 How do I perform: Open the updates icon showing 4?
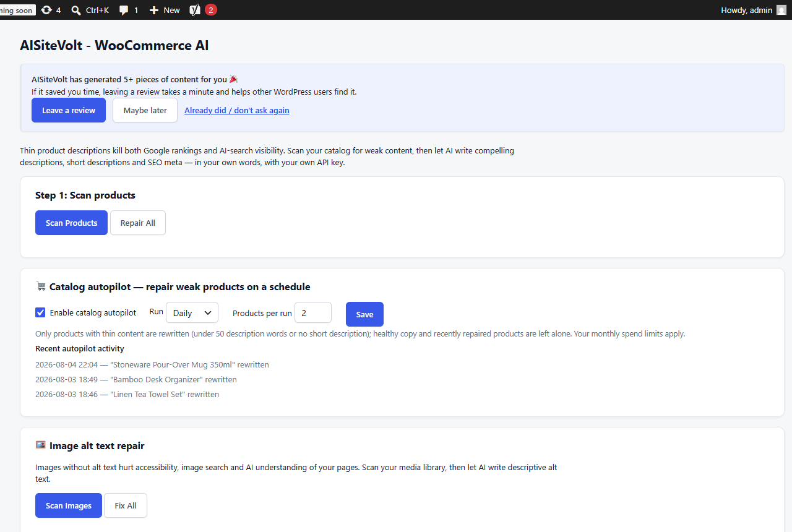click(x=46, y=10)
